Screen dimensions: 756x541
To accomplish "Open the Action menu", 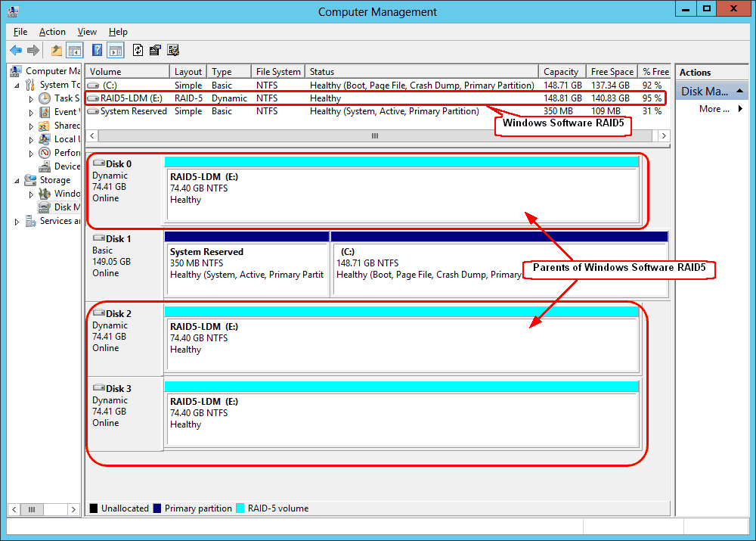I will (x=52, y=31).
